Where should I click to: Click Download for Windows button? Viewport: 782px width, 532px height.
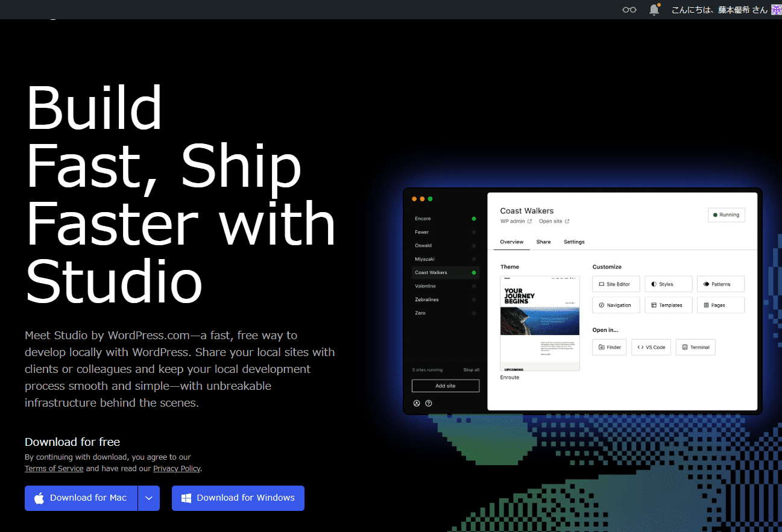coord(238,498)
